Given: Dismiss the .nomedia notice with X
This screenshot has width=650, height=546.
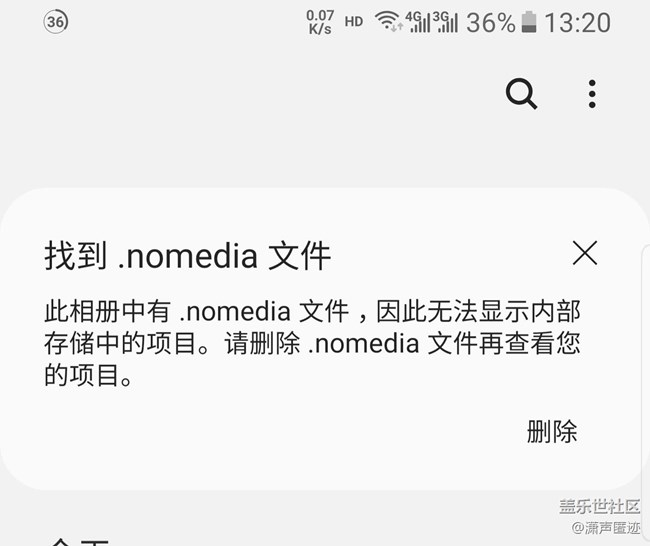Looking at the screenshot, I should 585,252.
